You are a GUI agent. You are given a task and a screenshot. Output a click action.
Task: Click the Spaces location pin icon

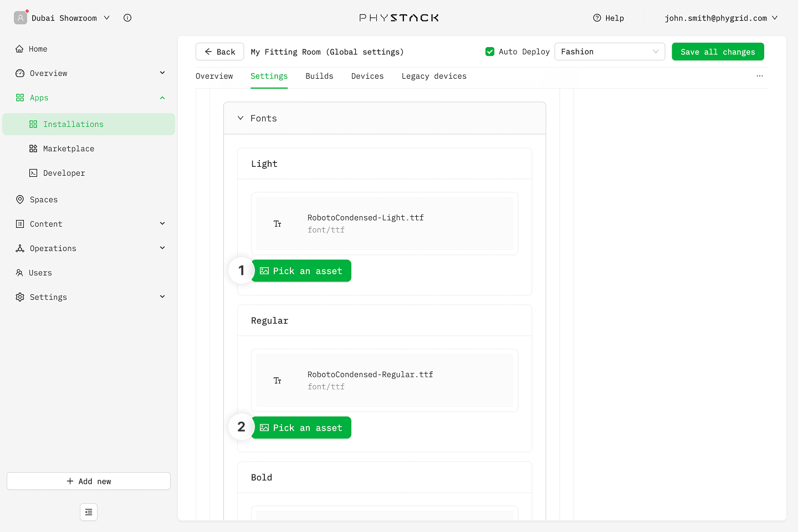[20, 199]
